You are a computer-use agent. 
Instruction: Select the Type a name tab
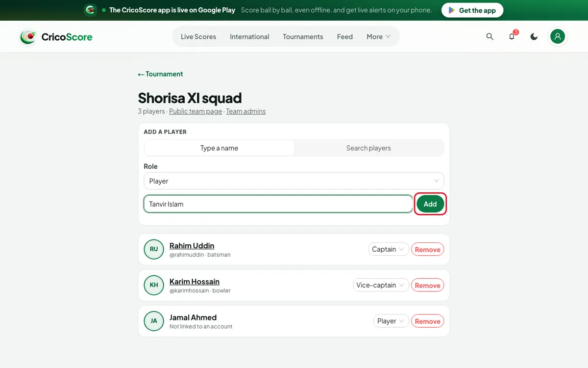click(x=219, y=148)
